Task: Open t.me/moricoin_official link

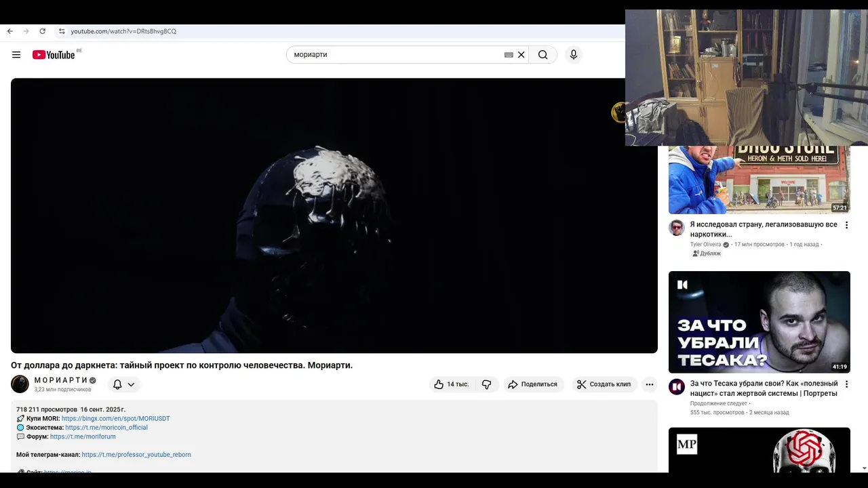Action: tap(106, 428)
